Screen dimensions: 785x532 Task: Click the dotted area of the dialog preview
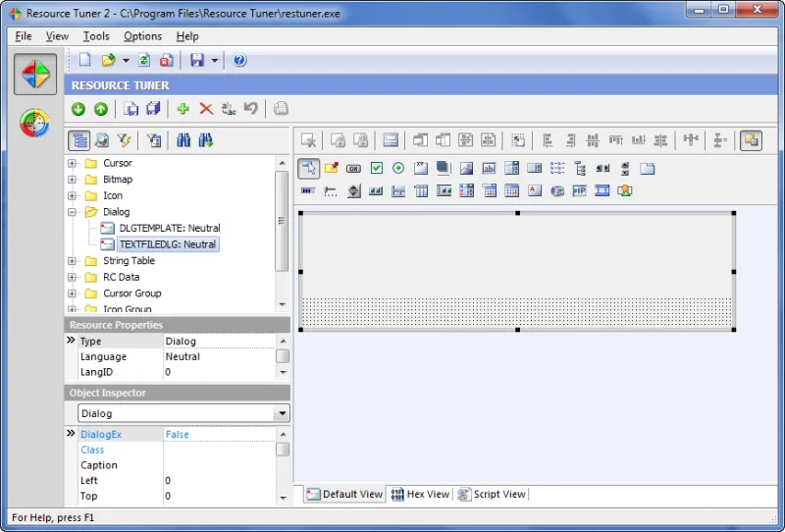(x=517, y=311)
